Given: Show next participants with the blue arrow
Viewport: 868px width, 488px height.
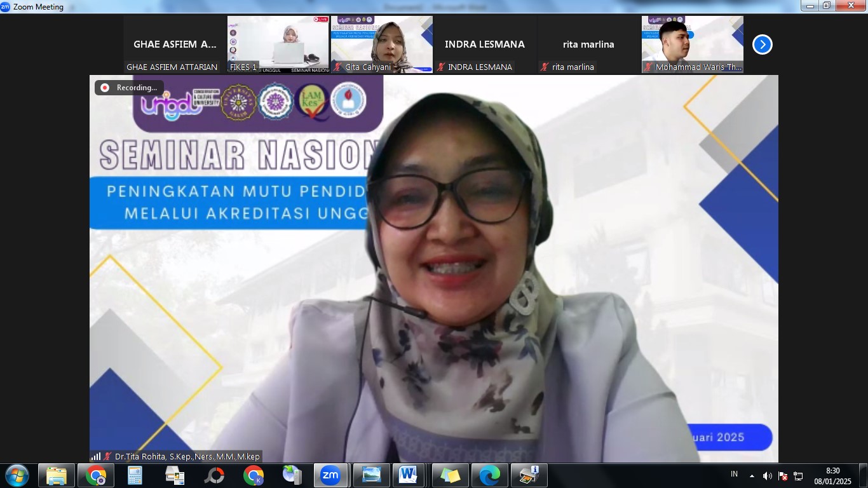Looking at the screenshot, I should pos(762,44).
